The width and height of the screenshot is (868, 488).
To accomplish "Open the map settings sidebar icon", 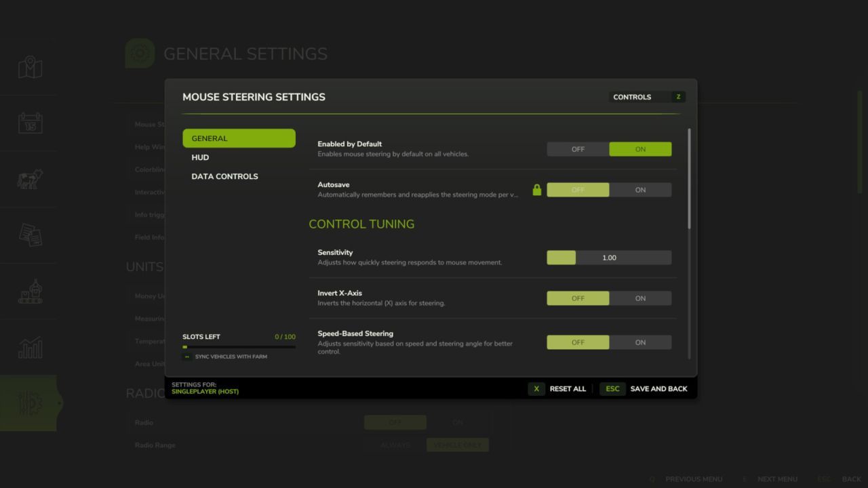I will click(30, 66).
